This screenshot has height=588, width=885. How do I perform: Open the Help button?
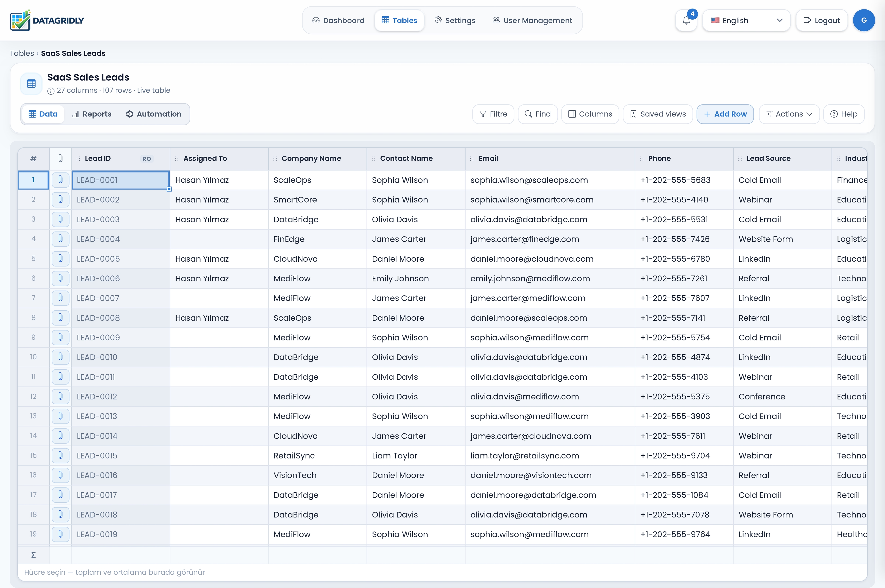(844, 114)
